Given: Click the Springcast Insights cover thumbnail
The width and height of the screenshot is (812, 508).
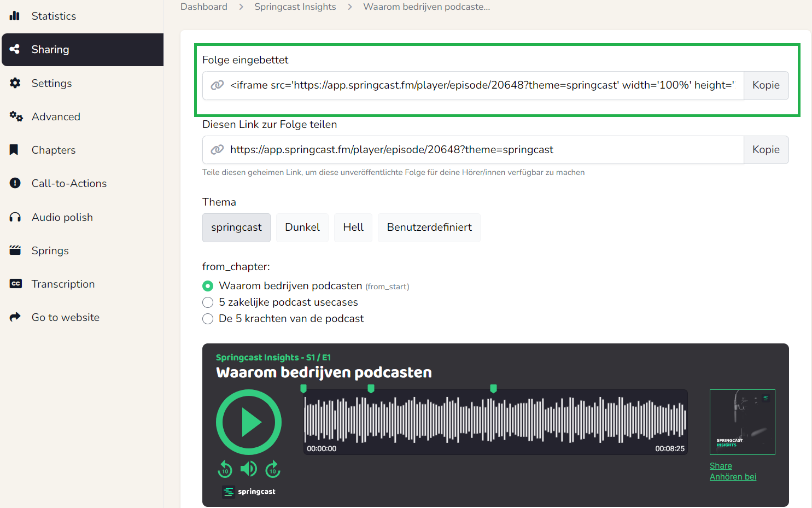Looking at the screenshot, I should tap(742, 422).
